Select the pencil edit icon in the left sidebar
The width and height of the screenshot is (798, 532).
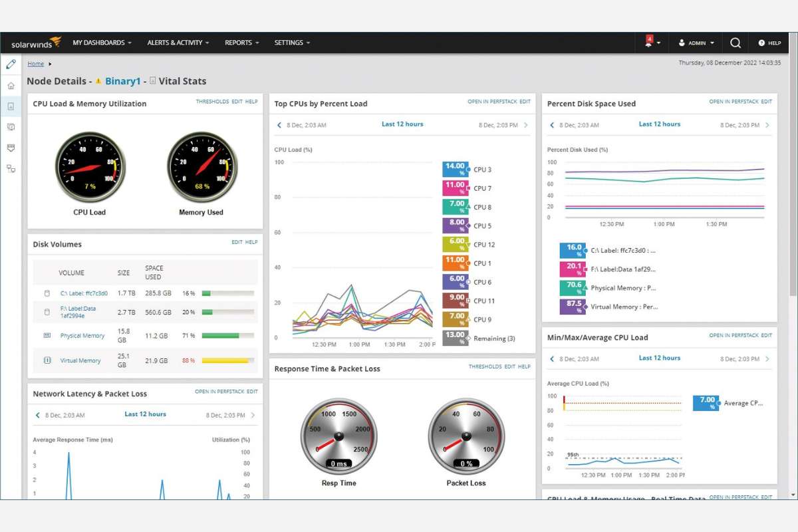11,65
